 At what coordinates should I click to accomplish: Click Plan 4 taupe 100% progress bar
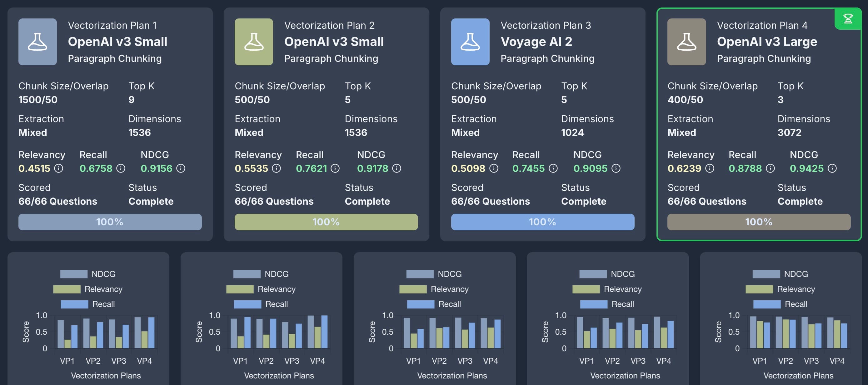[759, 222]
